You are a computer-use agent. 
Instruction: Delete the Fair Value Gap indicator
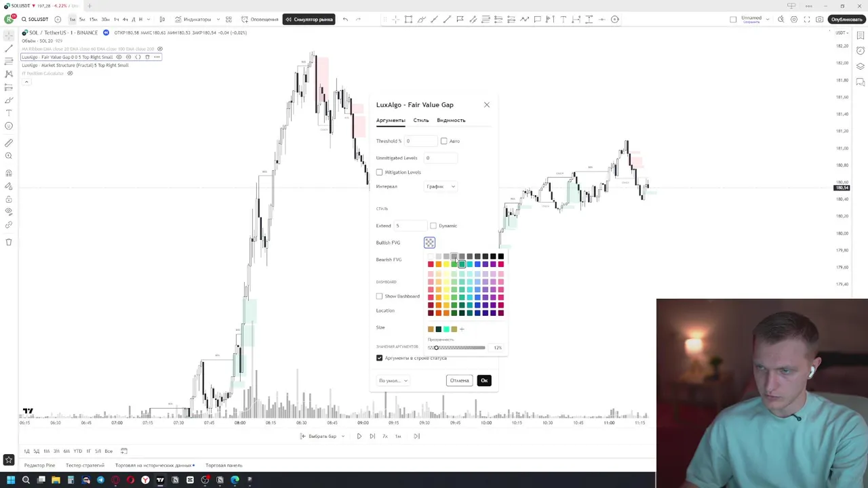(x=147, y=57)
